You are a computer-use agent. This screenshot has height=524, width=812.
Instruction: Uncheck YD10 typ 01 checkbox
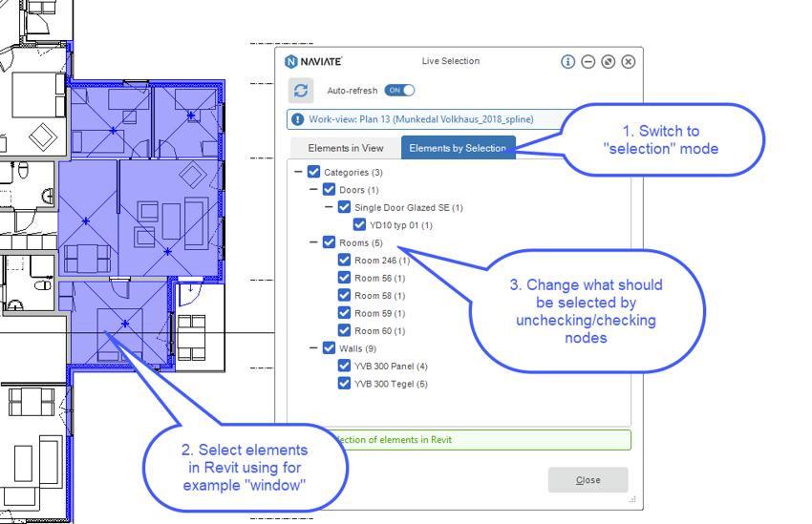pos(359,224)
